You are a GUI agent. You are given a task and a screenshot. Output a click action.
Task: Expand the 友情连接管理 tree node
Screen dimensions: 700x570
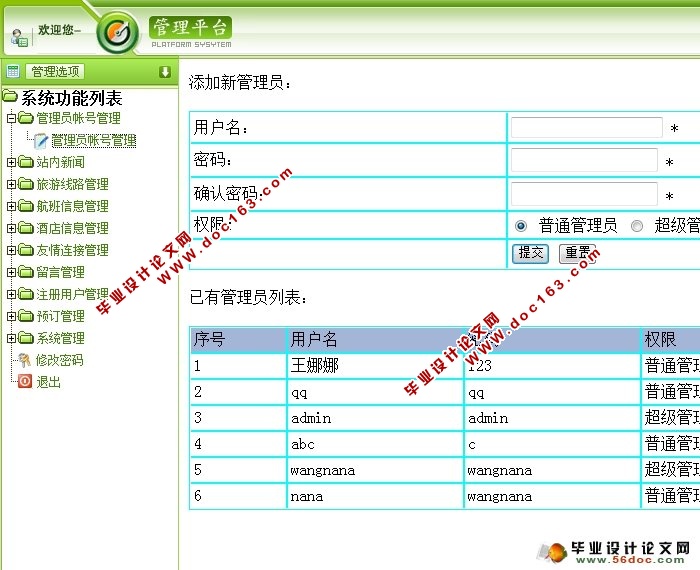(x=12, y=250)
